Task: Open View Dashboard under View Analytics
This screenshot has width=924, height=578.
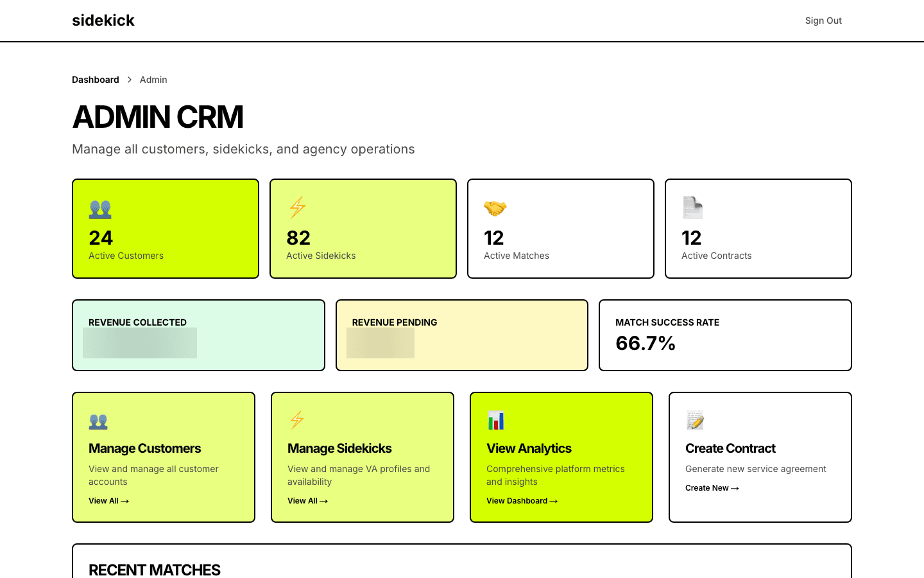Action: coord(522,500)
